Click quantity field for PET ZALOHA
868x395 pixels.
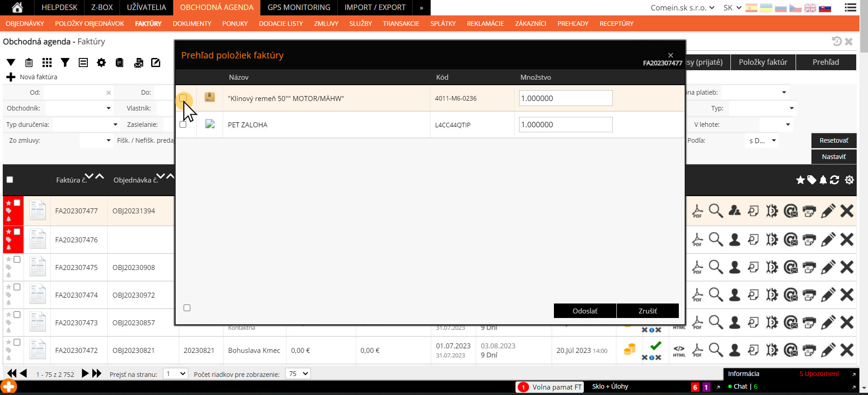click(x=566, y=125)
